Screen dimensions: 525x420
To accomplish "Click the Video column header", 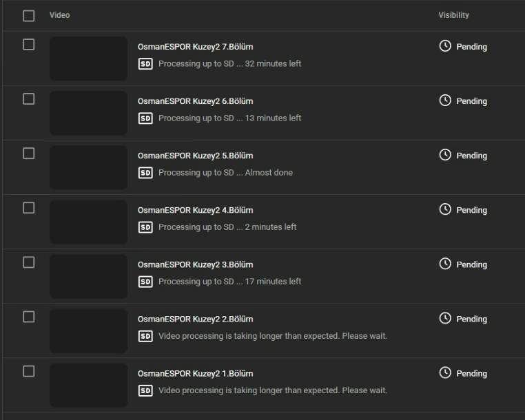I will (60, 15).
